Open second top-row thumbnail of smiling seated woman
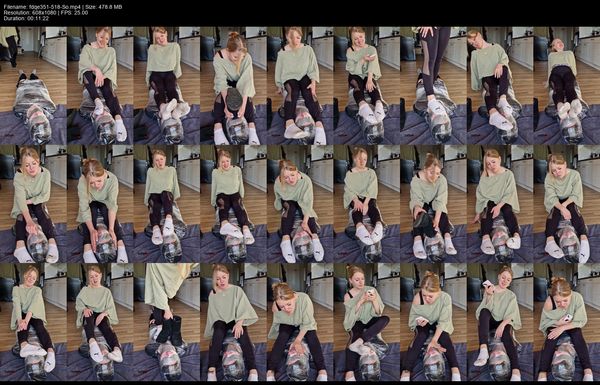Viewport: 600px width, 385px height. 100,86
